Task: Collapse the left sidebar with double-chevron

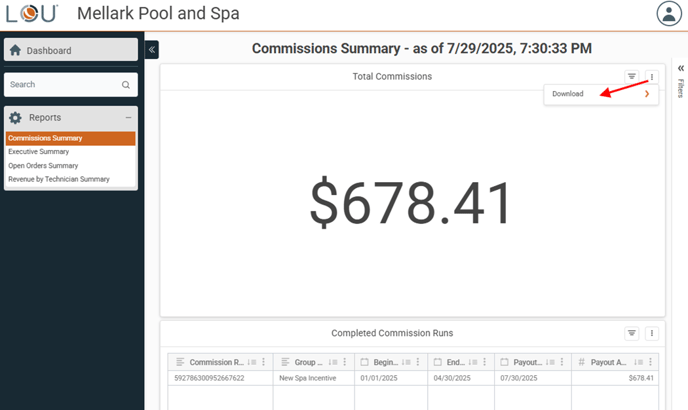Action: coord(152,49)
